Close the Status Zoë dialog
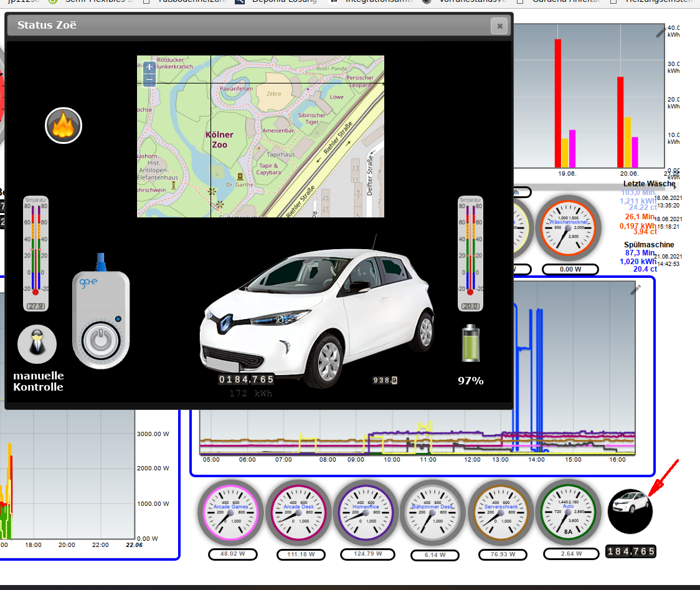 [499, 26]
